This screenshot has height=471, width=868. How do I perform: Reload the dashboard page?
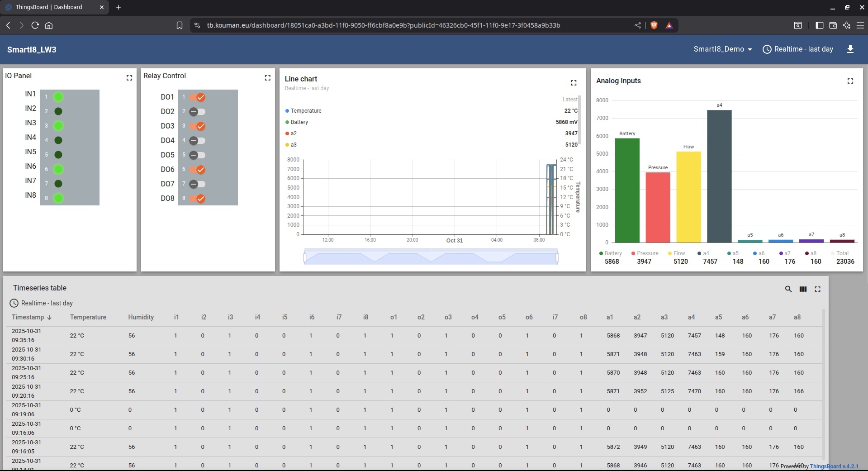coord(35,25)
